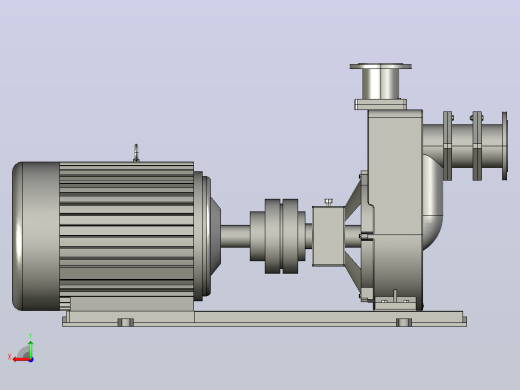The image size is (520, 390).
Task: Click the red X axis of triad
Action: [21, 360]
